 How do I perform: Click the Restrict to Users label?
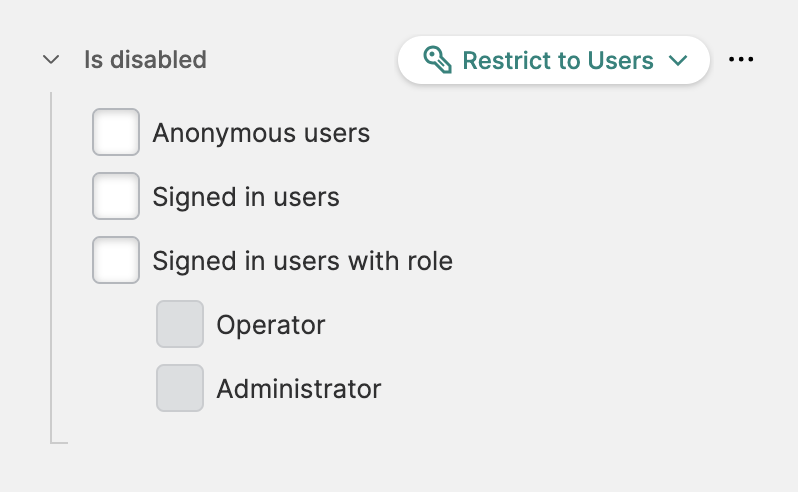click(x=557, y=60)
